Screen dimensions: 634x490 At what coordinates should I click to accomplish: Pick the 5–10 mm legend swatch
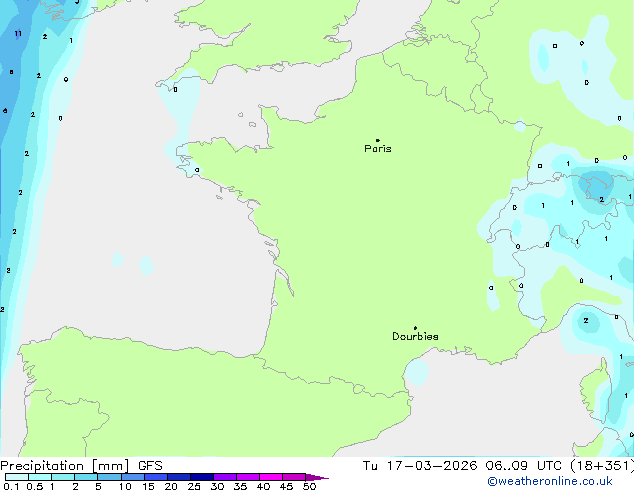tap(109, 477)
